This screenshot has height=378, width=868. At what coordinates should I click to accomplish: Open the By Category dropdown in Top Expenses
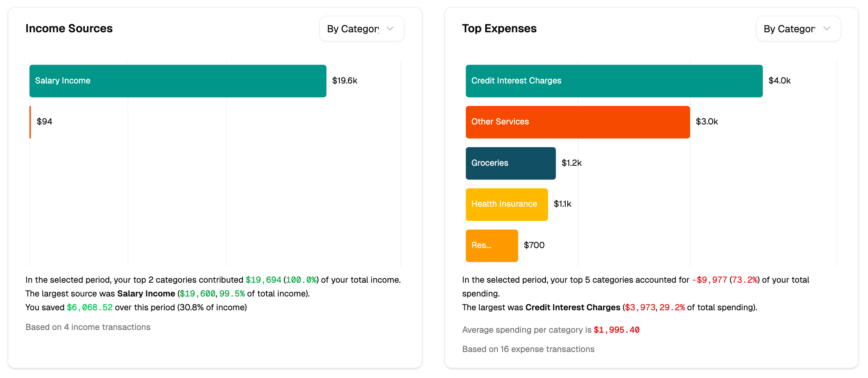click(797, 28)
